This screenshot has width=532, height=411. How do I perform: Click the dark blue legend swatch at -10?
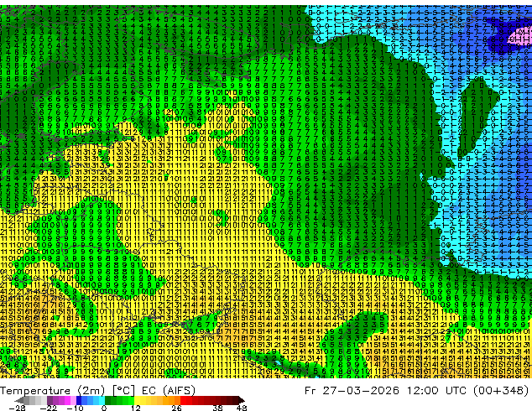coord(79,400)
